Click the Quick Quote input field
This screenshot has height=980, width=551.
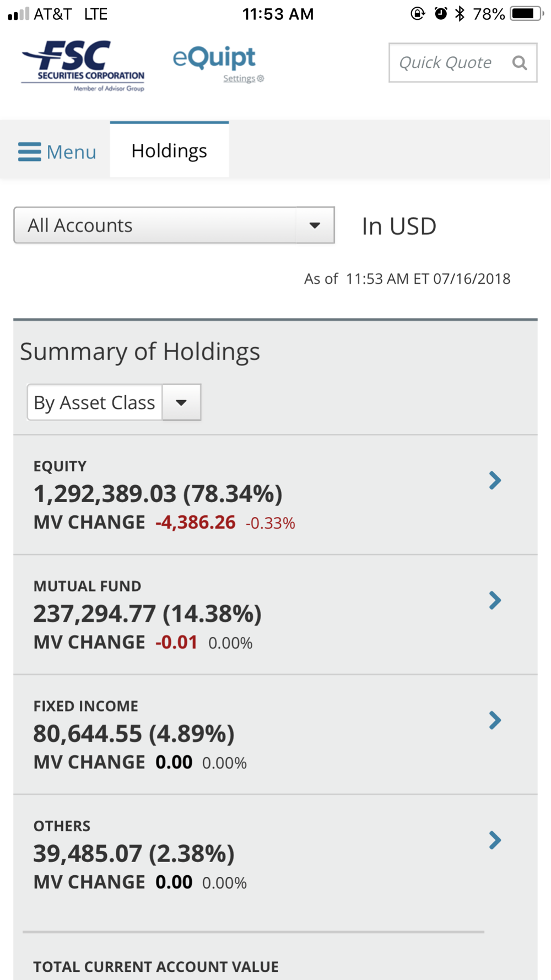(x=446, y=63)
